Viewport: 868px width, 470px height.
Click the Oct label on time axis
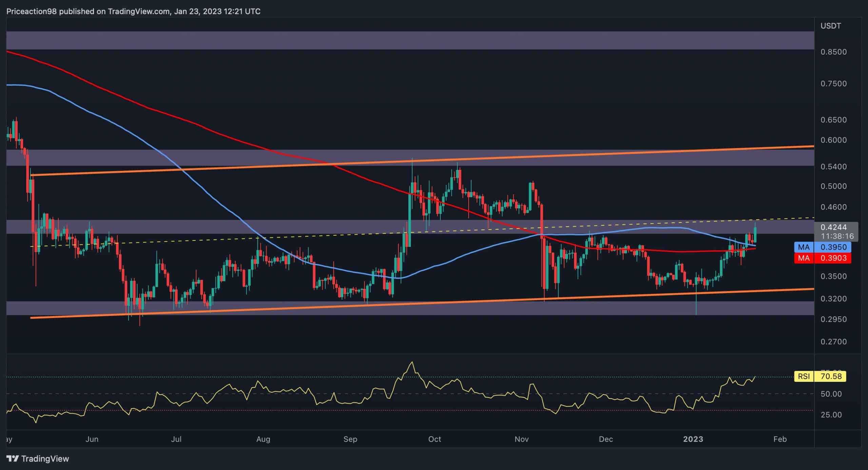point(434,439)
